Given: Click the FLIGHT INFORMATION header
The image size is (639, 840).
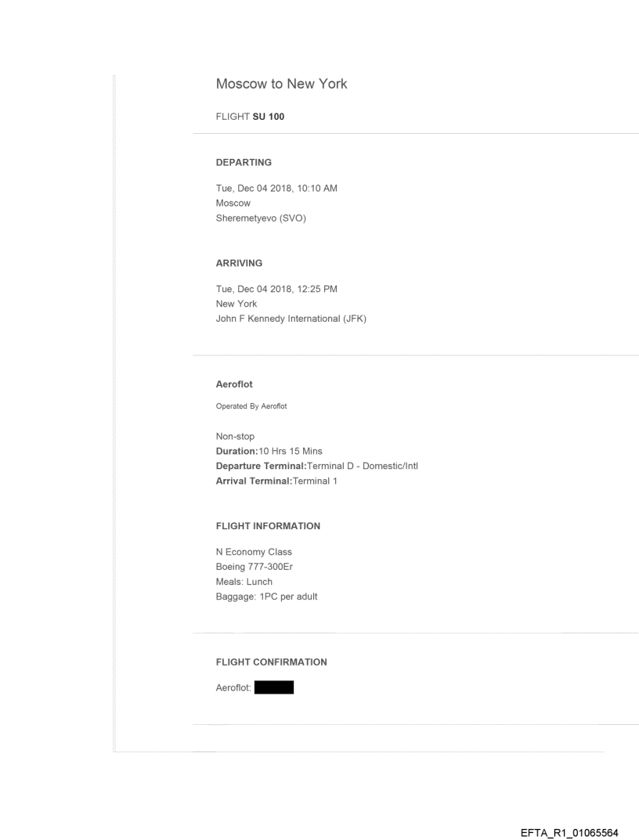Looking at the screenshot, I should pos(267,526).
